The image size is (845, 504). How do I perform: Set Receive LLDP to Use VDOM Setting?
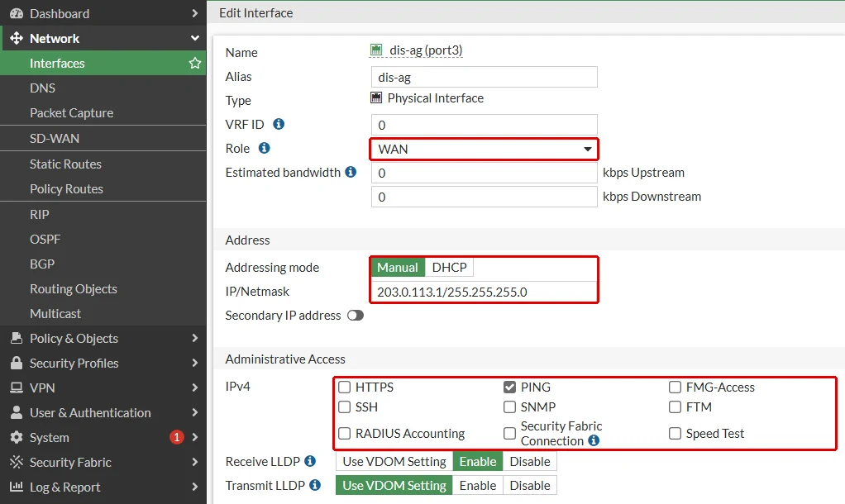(394, 462)
